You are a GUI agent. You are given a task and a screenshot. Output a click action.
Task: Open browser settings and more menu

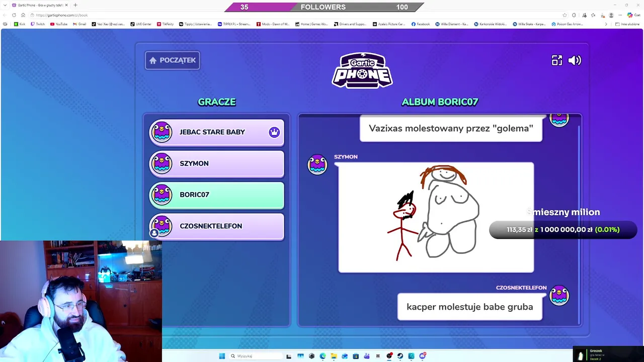[x=620, y=15]
